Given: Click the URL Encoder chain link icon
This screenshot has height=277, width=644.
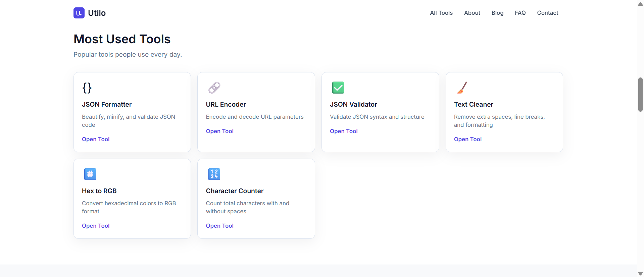Looking at the screenshot, I should point(214,88).
